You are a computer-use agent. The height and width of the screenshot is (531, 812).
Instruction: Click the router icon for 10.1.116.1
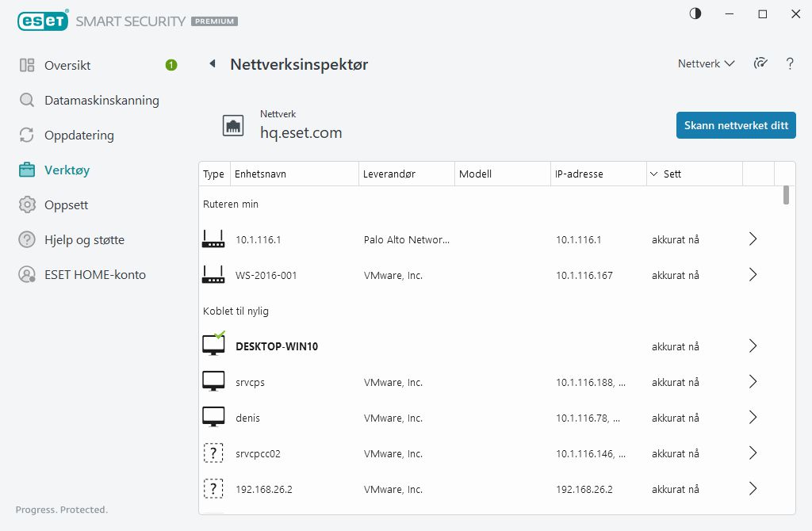(x=213, y=239)
